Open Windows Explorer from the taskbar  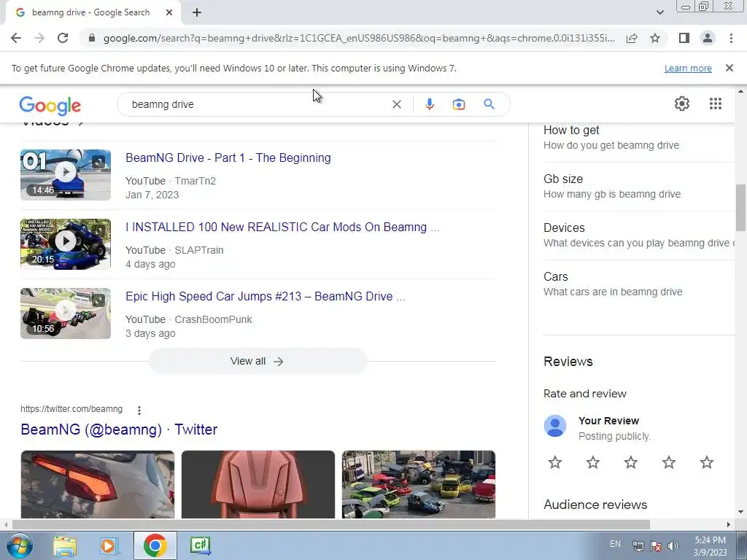(65, 546)
